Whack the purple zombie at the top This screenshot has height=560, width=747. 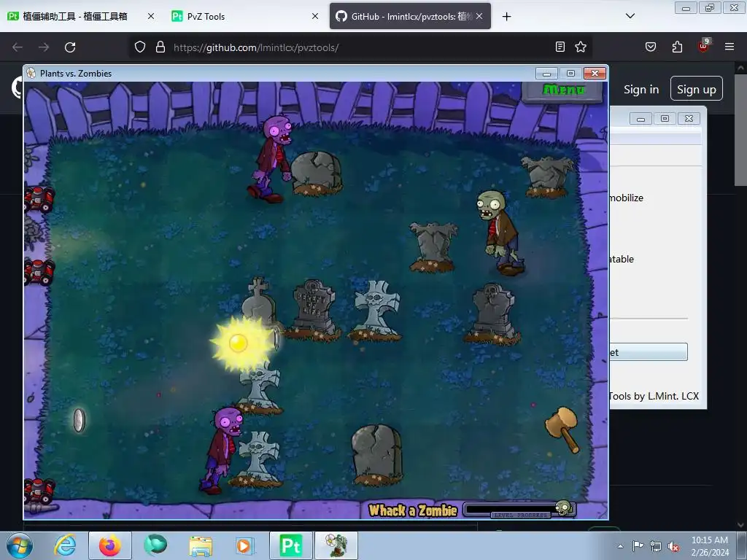[x=272, y=158]
